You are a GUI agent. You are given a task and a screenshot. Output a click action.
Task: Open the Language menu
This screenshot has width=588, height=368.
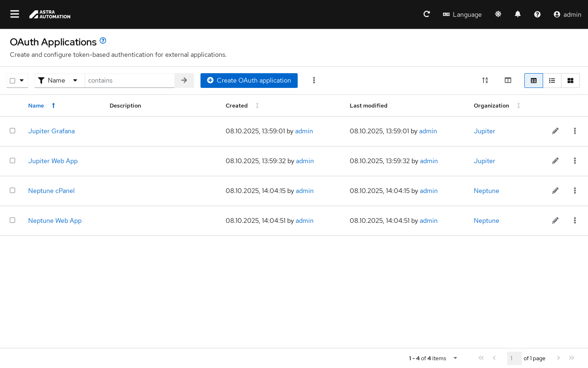pyautogui.click(x=462, y=14)
